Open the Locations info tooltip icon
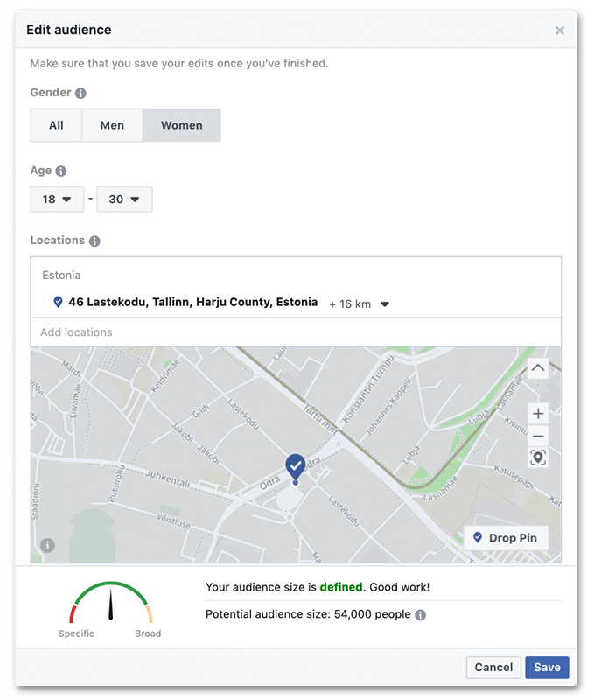 [94, 241]
